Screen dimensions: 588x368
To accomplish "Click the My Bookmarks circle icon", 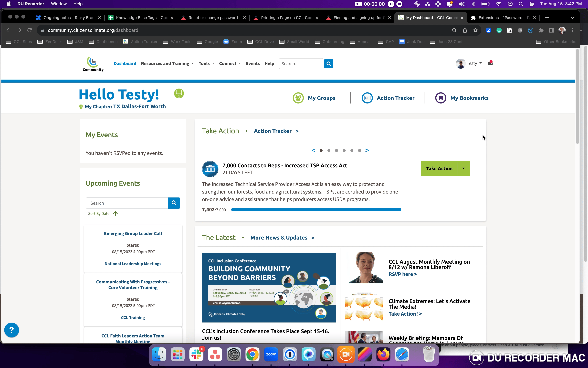I will click(x=441, y=98).
